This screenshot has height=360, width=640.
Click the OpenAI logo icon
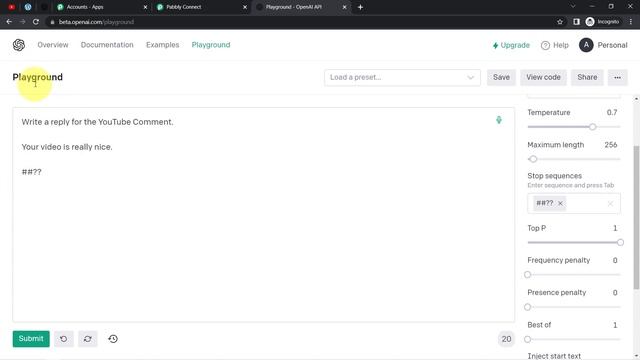[19, 45]
